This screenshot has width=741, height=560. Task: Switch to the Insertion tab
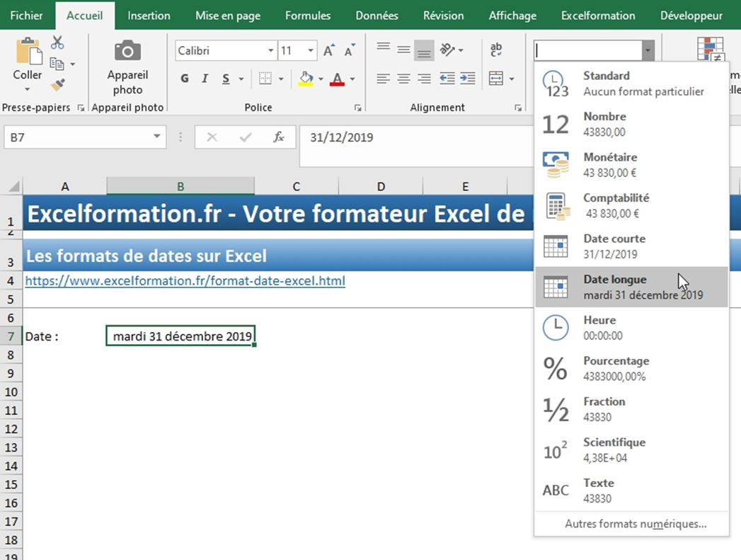pyautogui.click(x=149, y=16)
